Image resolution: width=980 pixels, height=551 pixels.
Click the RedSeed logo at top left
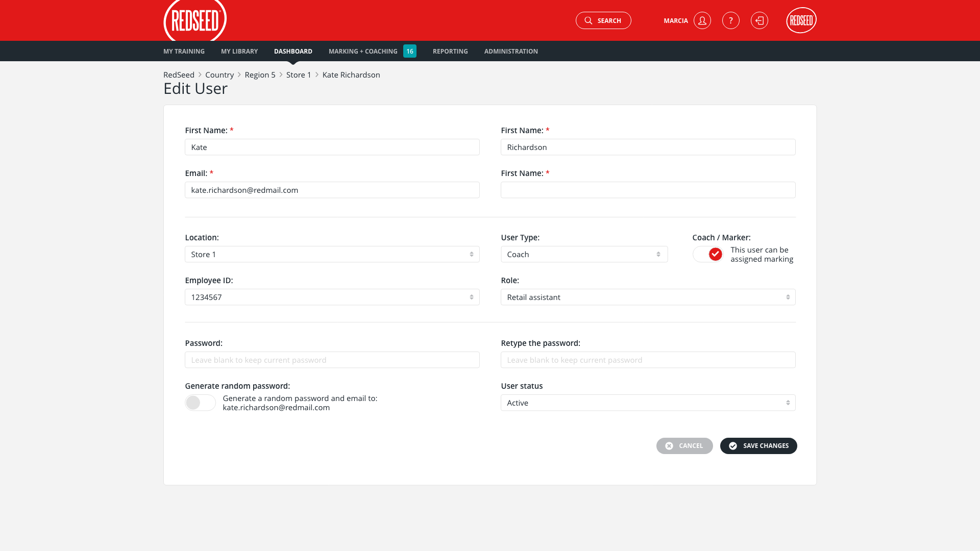(x=194, y=20)
